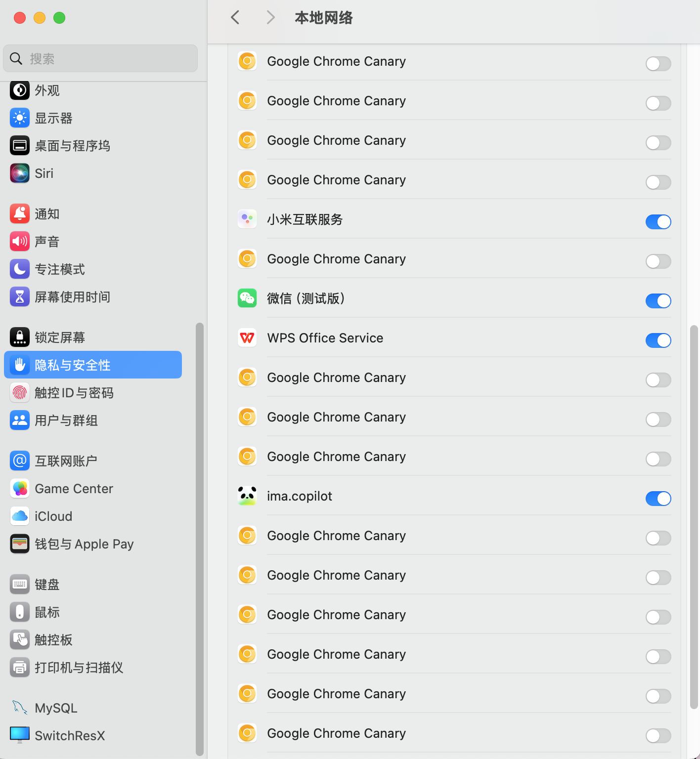Image resolution: width=700 pixels, height=759 pixels.
Task: Go back with the left chevron button
Action: 235,18
